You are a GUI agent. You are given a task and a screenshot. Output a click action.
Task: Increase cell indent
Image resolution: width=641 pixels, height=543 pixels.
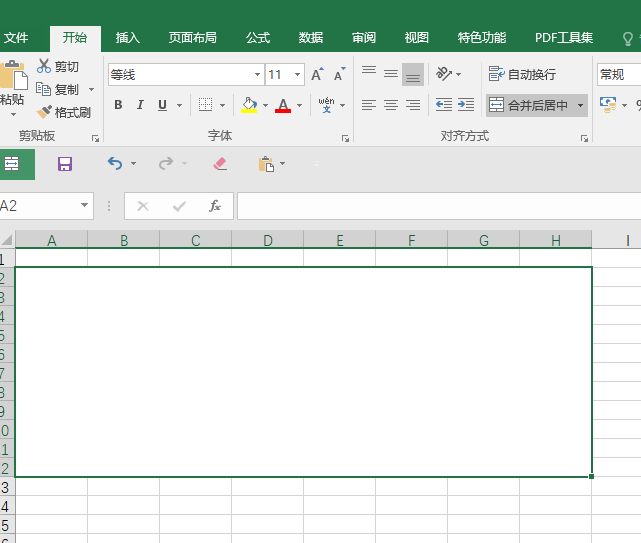(466, 105)
